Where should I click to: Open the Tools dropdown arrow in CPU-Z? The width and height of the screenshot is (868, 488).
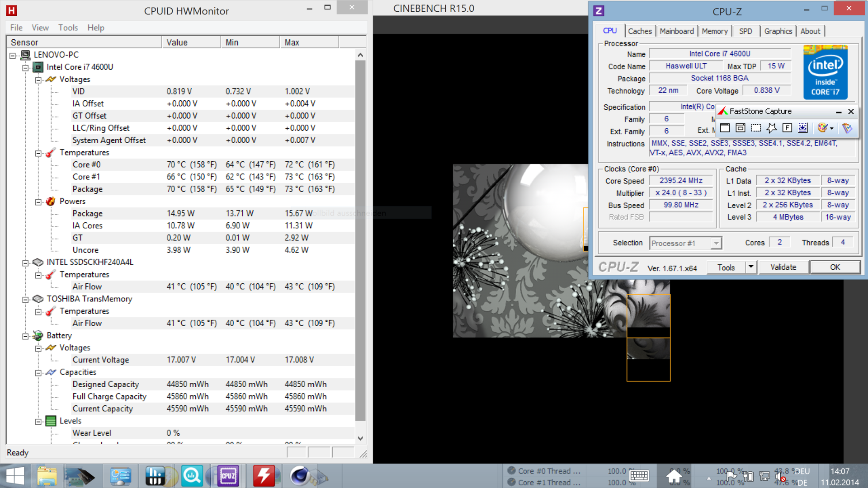point(750,267)
